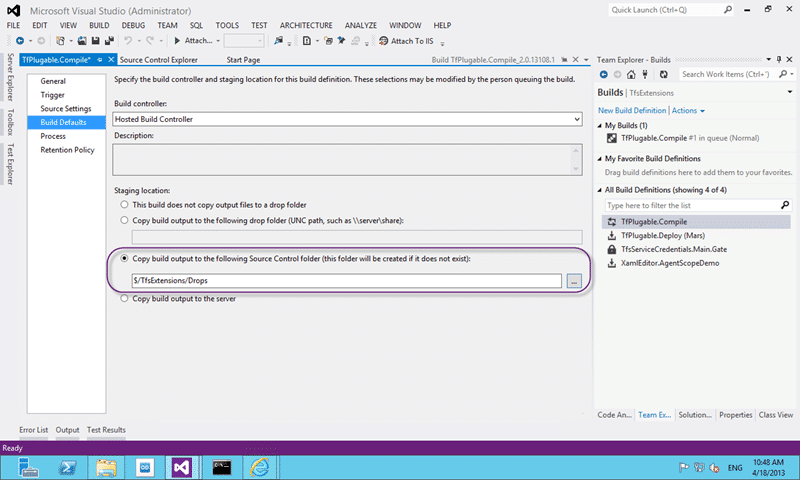Click the Redo toolbar icon
800x480 pixels.
coord(150,41)
